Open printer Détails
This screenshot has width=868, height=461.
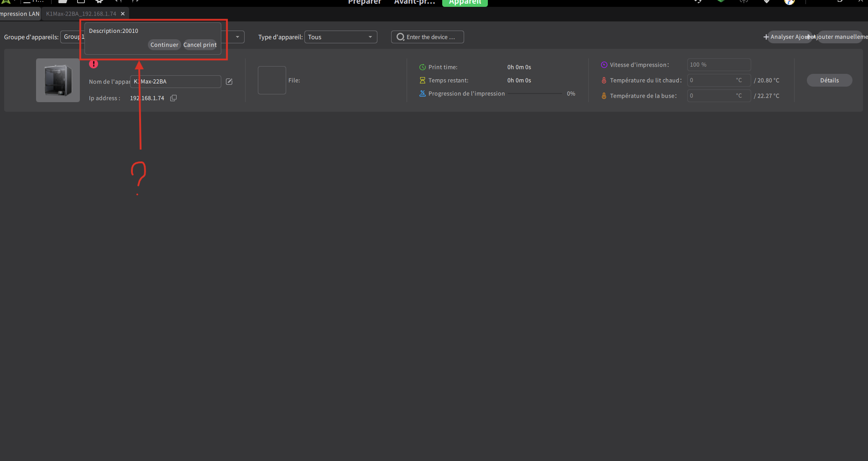[829, 80]
